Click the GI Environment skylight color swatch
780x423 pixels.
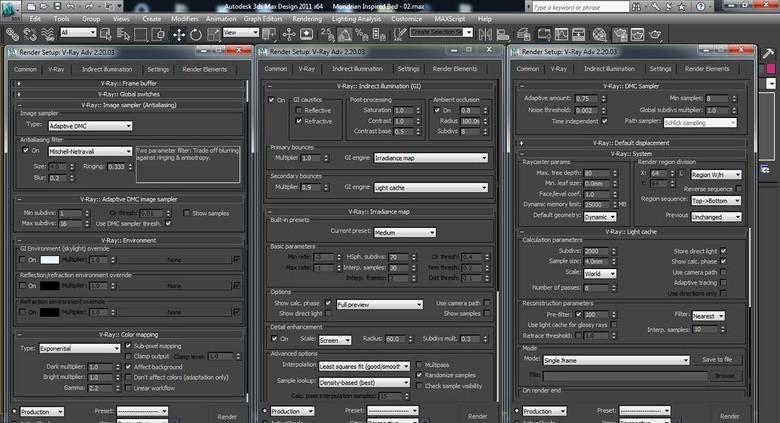click(x=49, y=260)
